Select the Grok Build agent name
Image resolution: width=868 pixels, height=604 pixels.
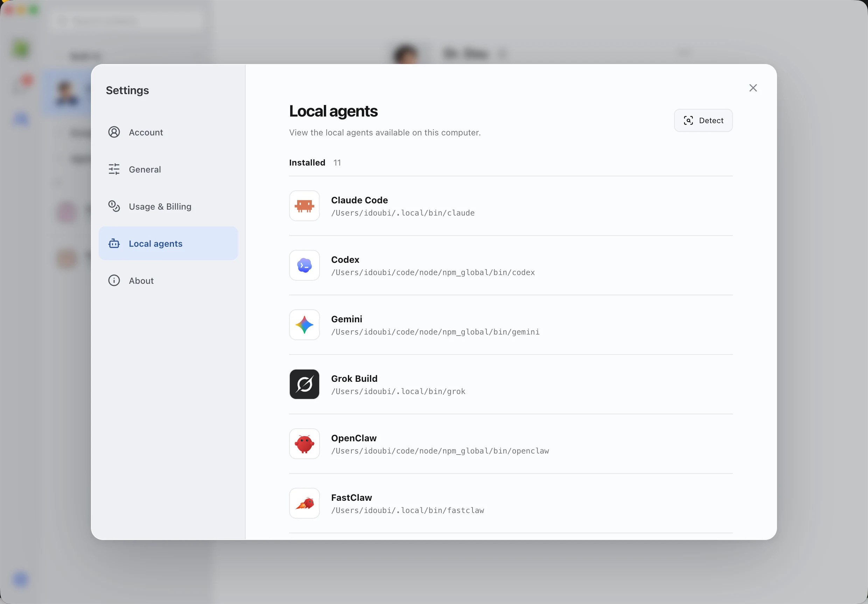coord(354,379)
